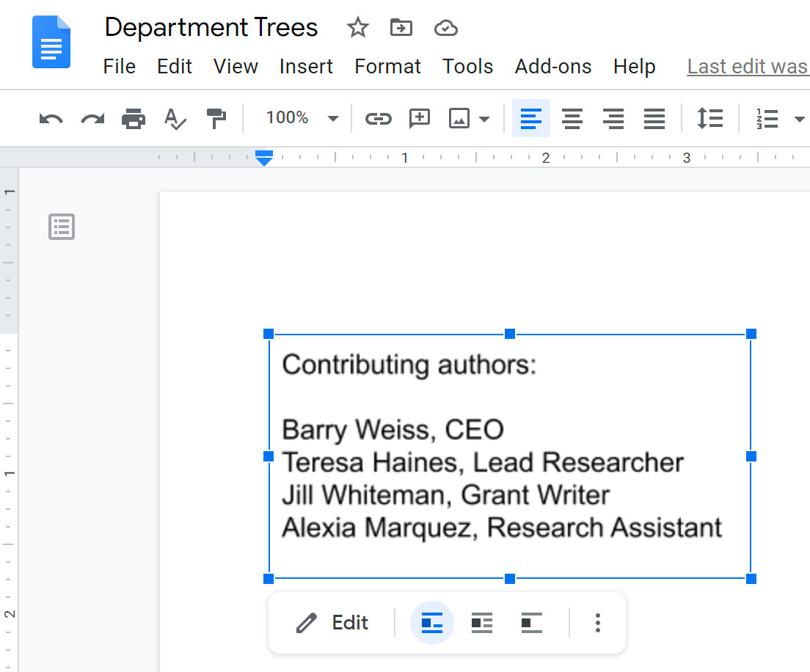Star the Department Trees document
The image size is (810, 672).
coord(357,27)
